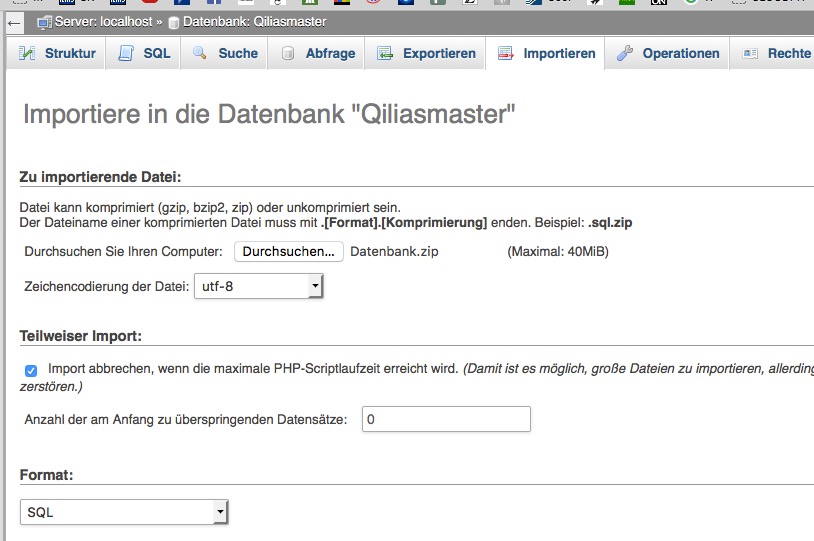Uncheck the 'Import abbrechen' PHP script time checkbox
The height and width of the screenshot is (541, 814).
click(31, 370)
